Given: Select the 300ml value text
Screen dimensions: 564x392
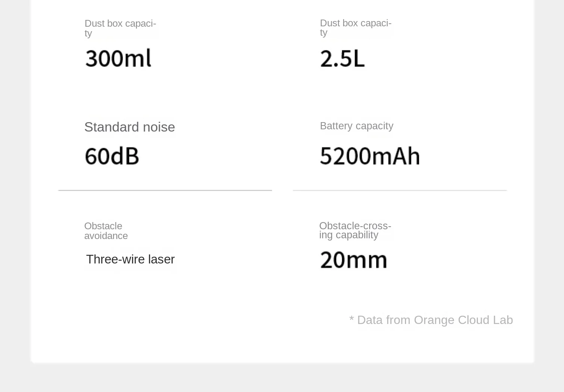Looking at the screenshot, I should coord(118,58).
